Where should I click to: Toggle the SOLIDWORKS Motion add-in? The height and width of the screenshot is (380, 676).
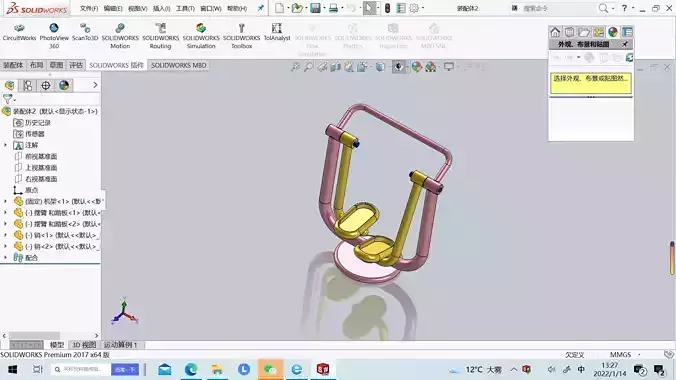[120, 36]
